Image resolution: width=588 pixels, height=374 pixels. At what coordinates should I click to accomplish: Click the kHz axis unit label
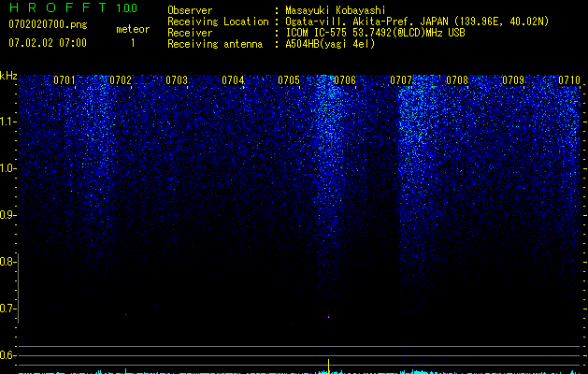click(8, 76)
